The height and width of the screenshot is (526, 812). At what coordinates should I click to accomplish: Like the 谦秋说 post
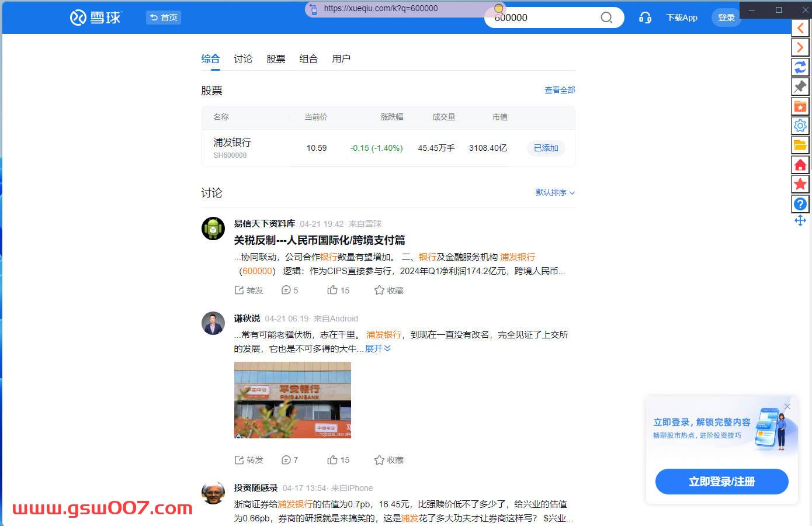[x=338, y=460]
